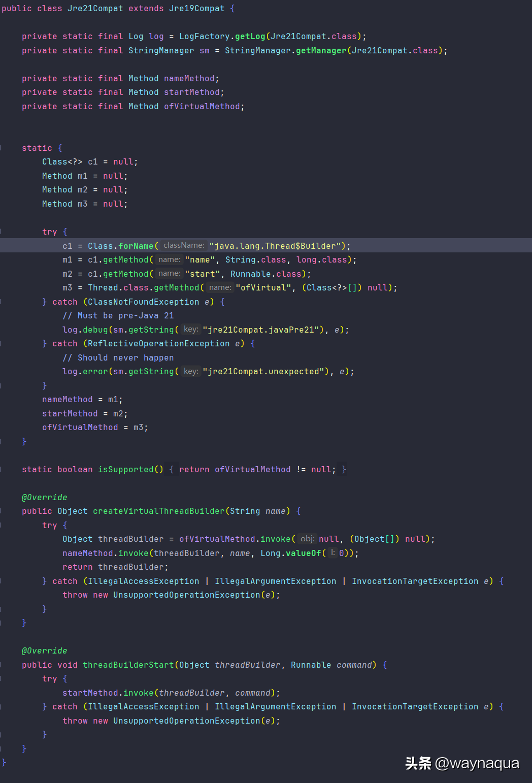Screen dimensions: 532x783
Task: Select the getLog method call
Action: pyautogui.click(x=250, y=37)
